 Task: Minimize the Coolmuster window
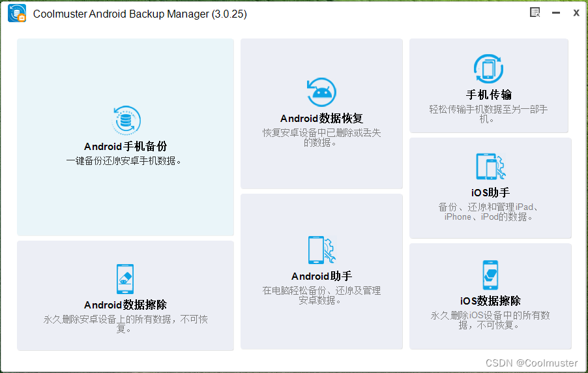[556, 13]
